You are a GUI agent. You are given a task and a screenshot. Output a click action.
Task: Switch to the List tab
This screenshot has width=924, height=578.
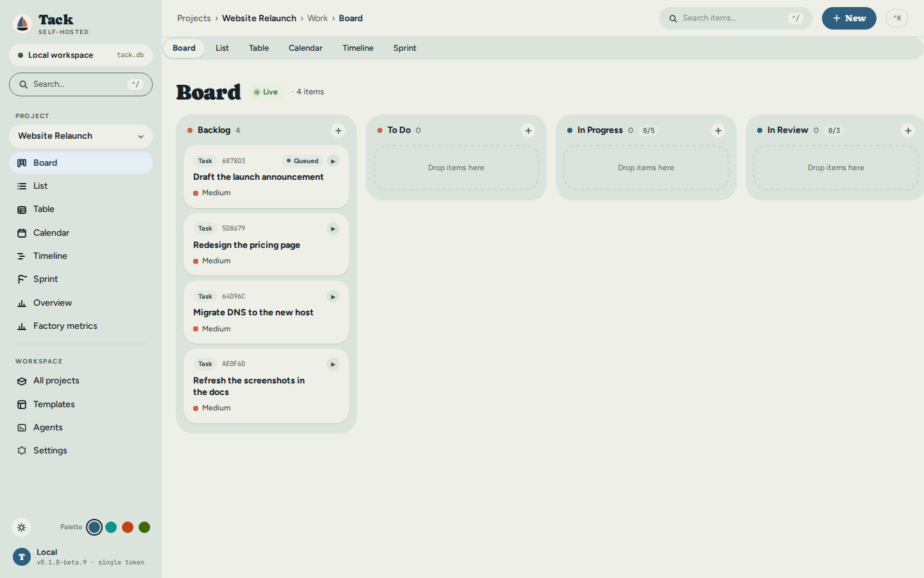pyautogui.click(x=222, y=48)
